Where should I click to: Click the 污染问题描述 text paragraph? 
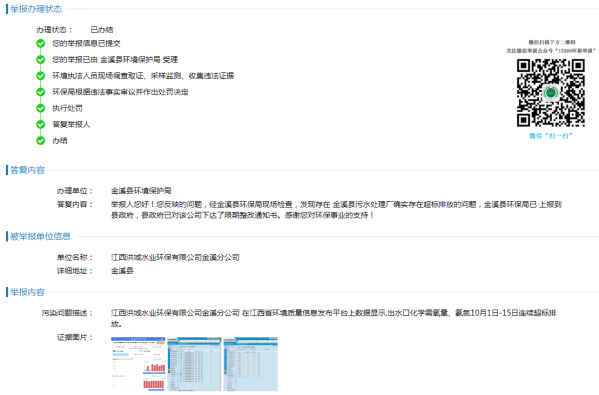point(333,318)
